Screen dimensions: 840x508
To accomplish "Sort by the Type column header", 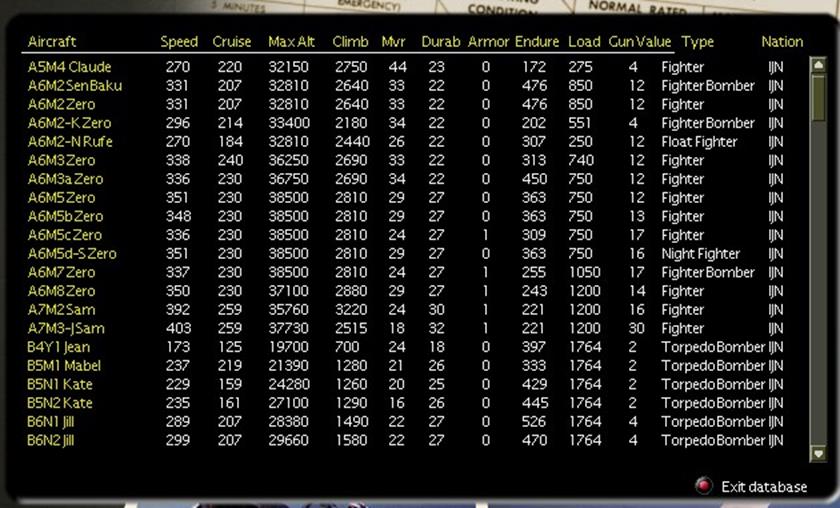I will point(698,42).
